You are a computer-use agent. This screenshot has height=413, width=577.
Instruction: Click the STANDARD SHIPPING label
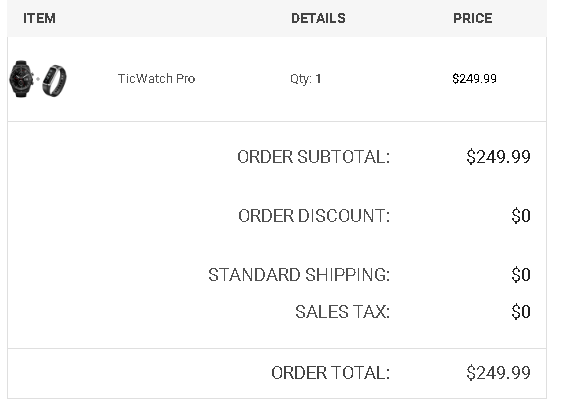pos(299,275)
